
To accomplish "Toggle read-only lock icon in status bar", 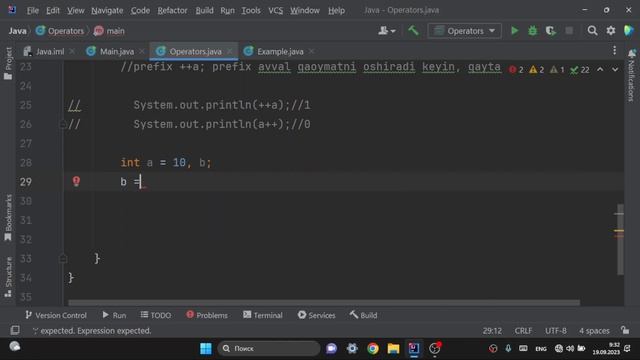I will (624, 330).
